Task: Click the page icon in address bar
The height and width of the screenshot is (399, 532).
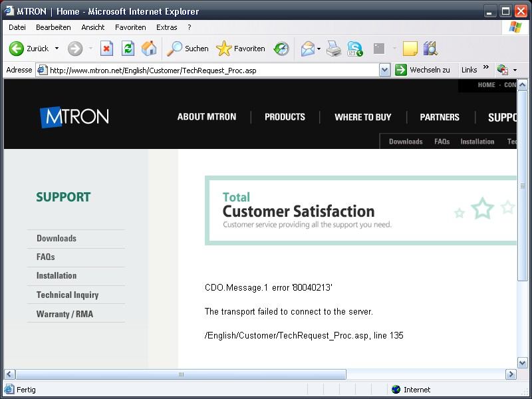Action: point(42,70)
